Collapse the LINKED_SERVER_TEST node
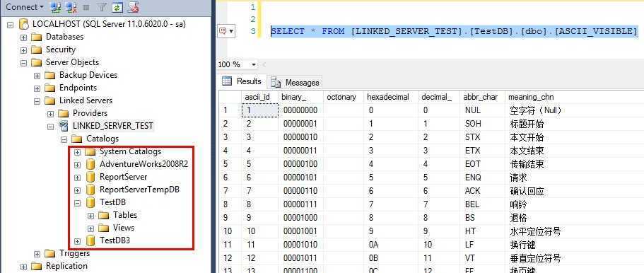This screenshot has height=273, width=644. coord(50,127)
